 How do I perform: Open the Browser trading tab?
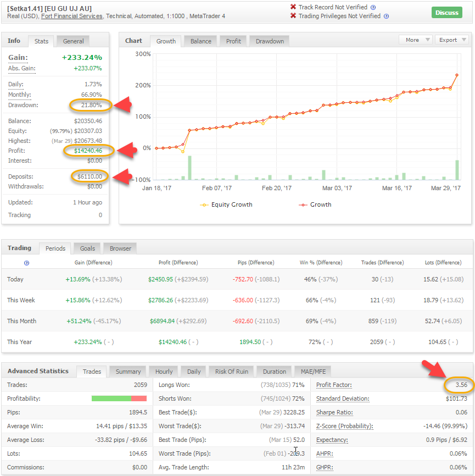click(x=120, y=248)
